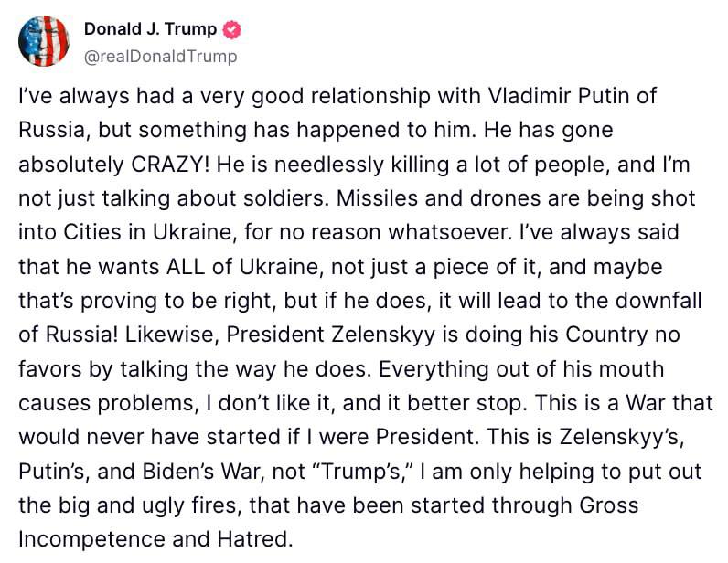Open the Donald J. Trump display name
The width and height of the screenshot is (728, 563).
[150, 29]
